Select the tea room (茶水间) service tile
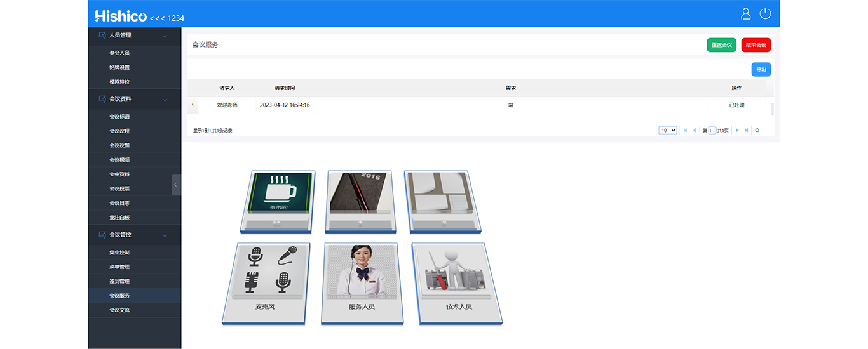This screenshot has height=349, width=868. click(278, 200)
